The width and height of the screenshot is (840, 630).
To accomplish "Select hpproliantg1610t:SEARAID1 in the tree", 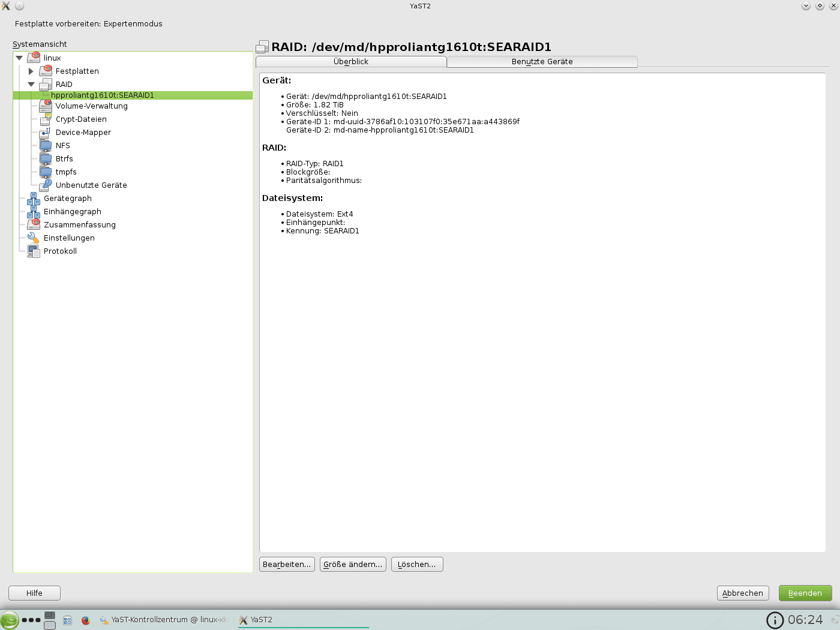I will [133, 95].
